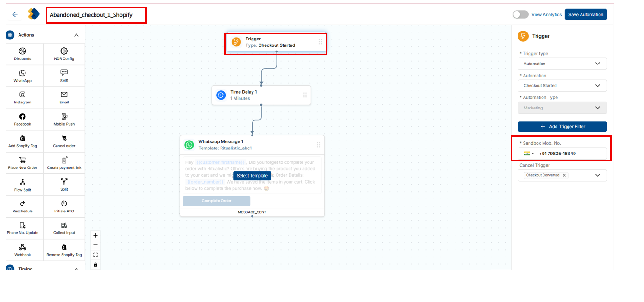Choose Remove Shopify Tag action
Viewport: 644px width, 302px height.
64,251
